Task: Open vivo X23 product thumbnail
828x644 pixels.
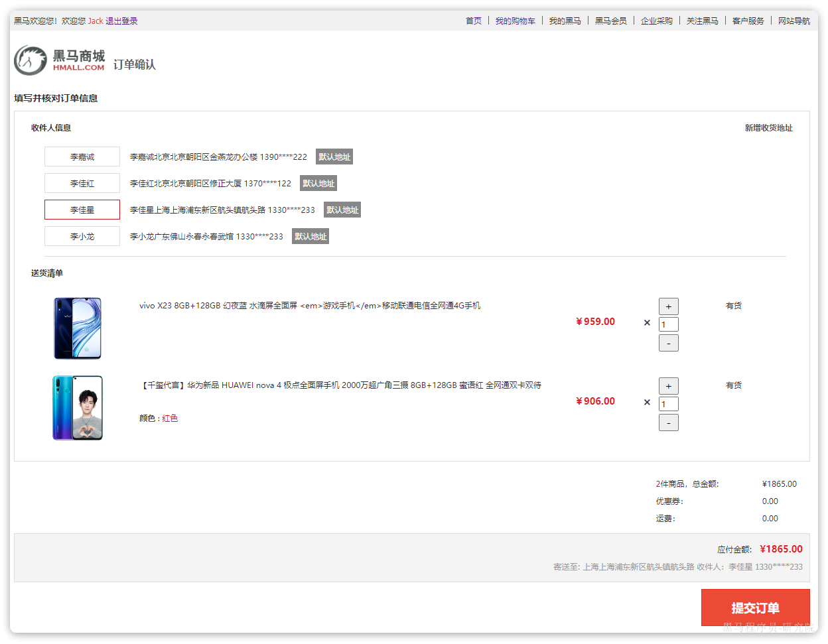Action: (x=78, y=328)
